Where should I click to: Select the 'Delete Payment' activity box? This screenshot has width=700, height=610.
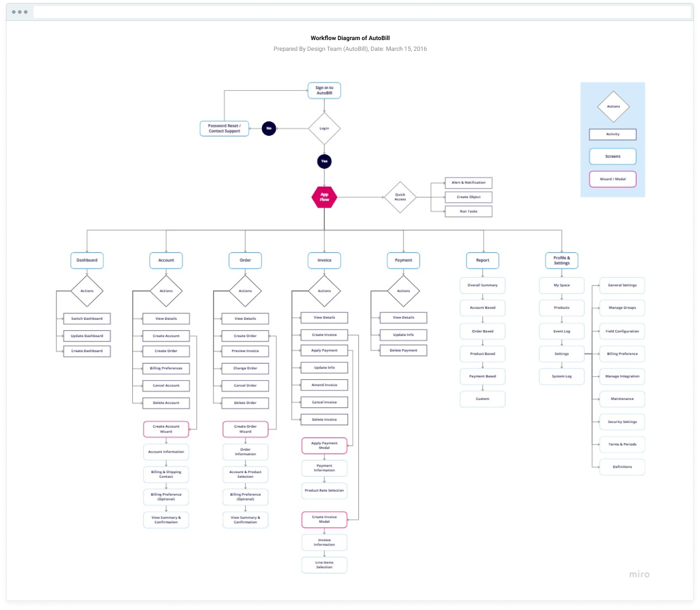[404, 350]
